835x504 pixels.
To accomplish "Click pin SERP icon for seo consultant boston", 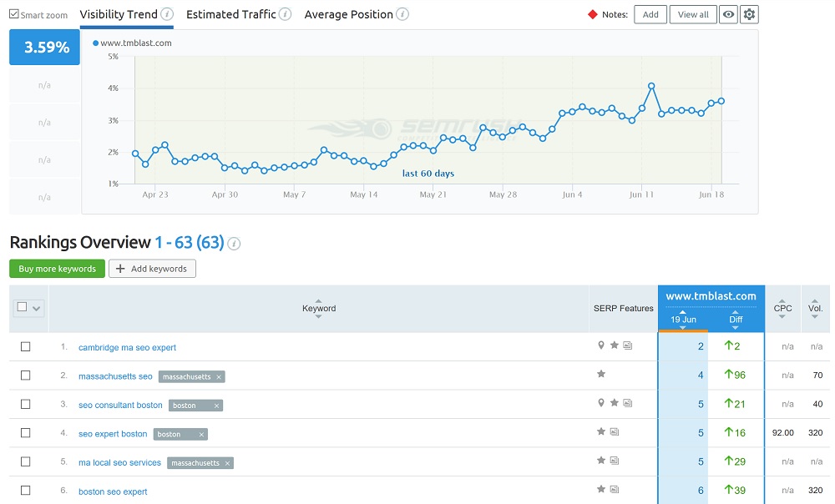I will coord(601,403).
